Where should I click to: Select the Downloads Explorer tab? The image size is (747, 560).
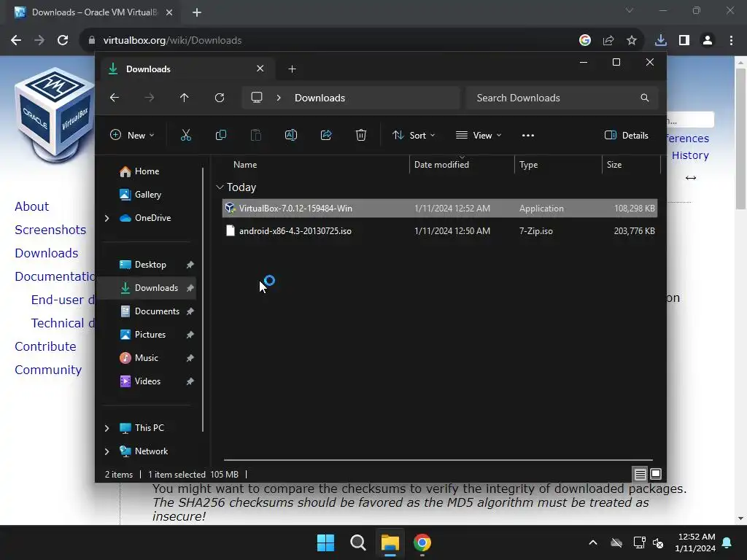[x=186, y=69]
